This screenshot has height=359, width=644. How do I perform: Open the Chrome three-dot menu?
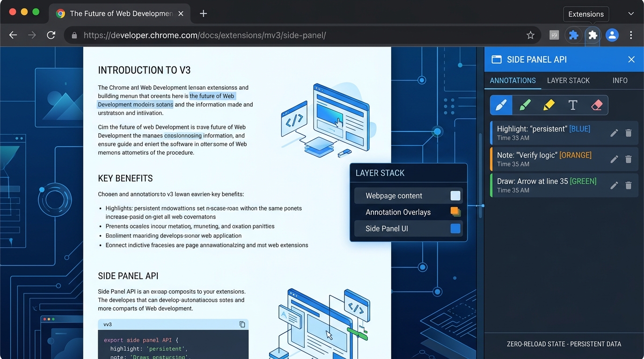(x=631, y=35)
